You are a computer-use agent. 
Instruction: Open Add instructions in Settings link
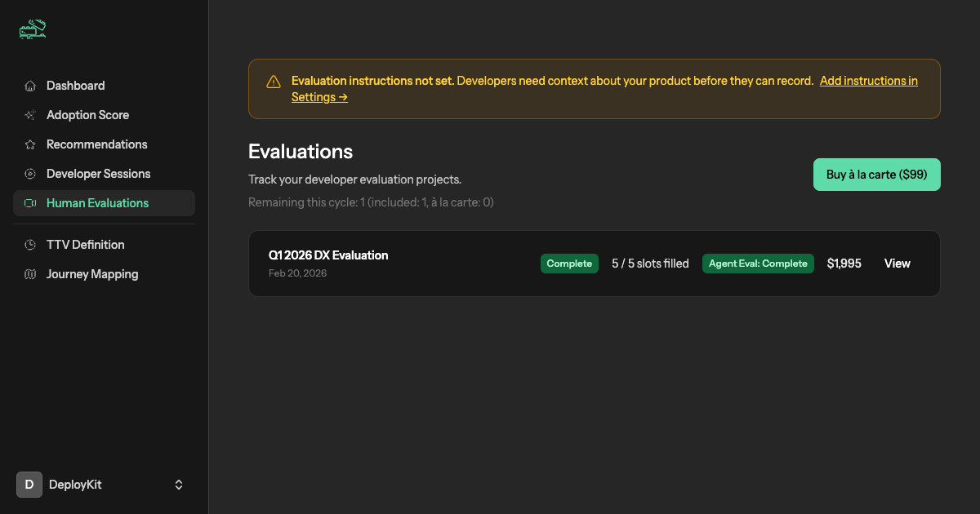pos(868,80)
